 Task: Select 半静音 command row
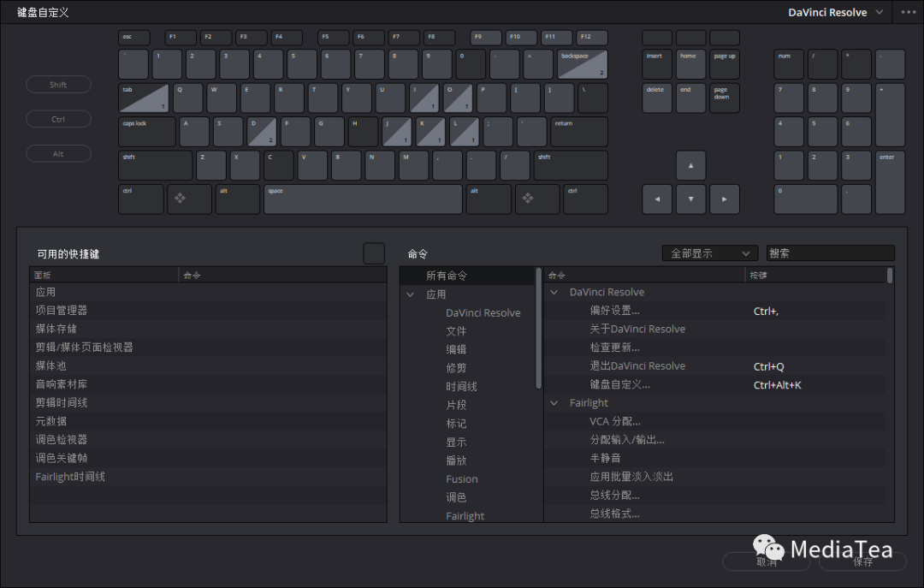[x=714, y=458]
